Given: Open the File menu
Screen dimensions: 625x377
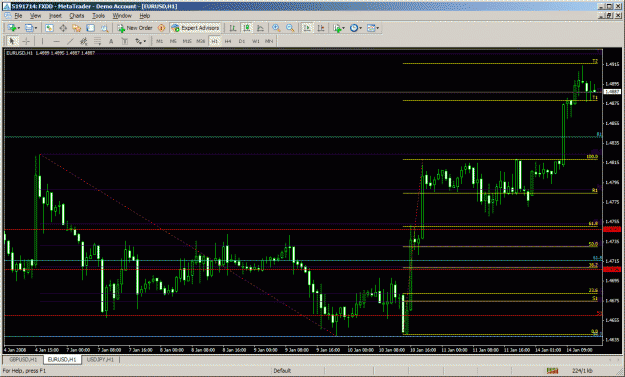Looking at the screenshot, I should point(18,16).
